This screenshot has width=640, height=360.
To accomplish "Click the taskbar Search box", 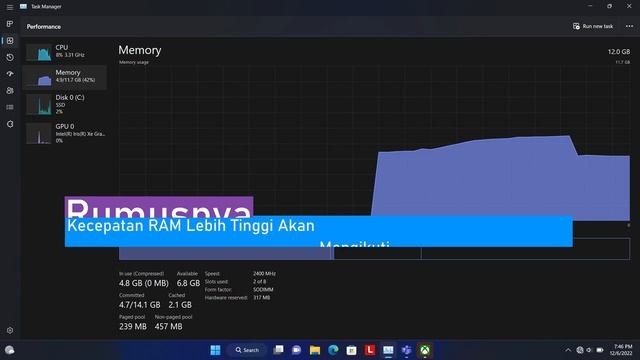I will click(247, 350).
